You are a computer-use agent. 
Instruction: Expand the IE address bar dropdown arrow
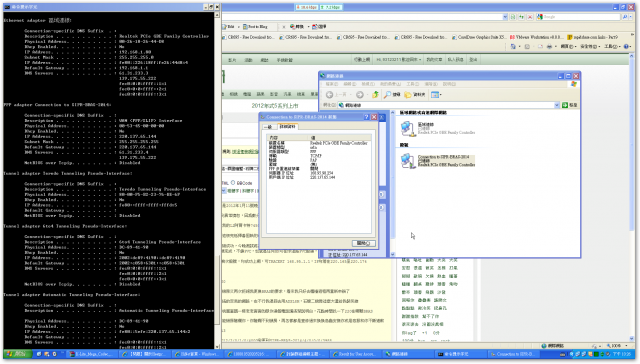click(505, 17)
